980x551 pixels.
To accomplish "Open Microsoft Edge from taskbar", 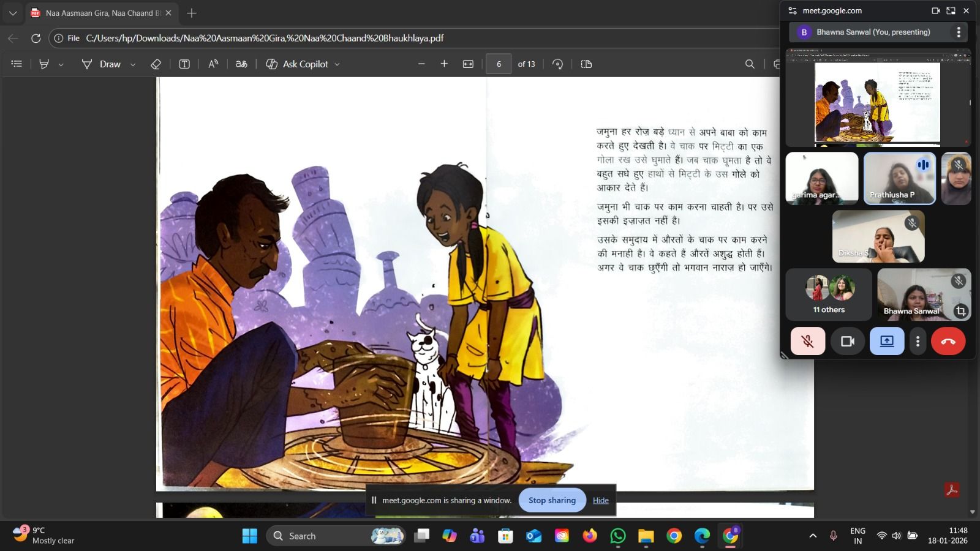I will 702,536.
